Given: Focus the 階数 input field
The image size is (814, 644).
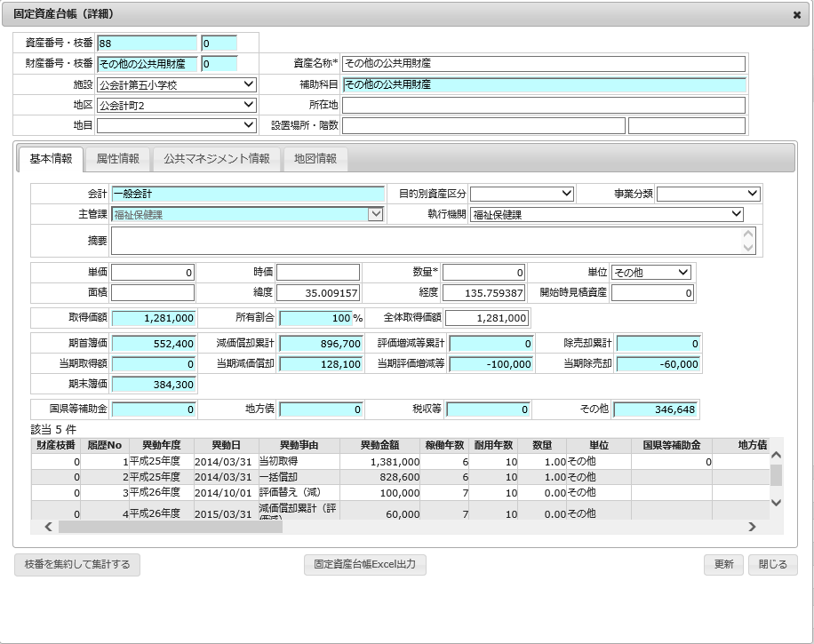Looking at the screenshot, I should (687, 125).
